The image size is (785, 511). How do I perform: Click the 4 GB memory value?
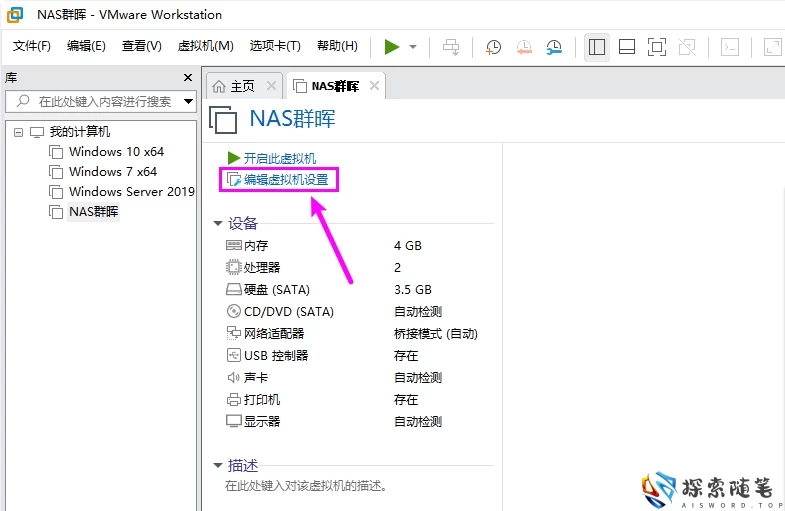[x=408, y=246]
